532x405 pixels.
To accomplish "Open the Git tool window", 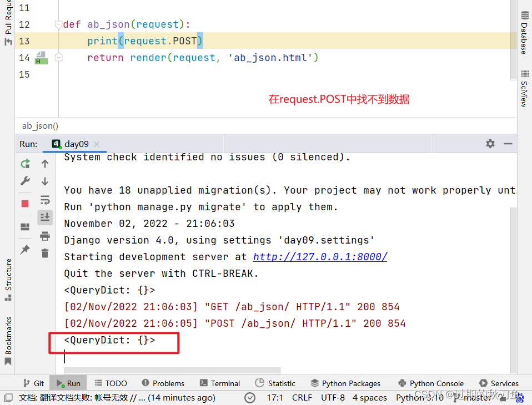I will pyautogui.click(x=33, y=383).
